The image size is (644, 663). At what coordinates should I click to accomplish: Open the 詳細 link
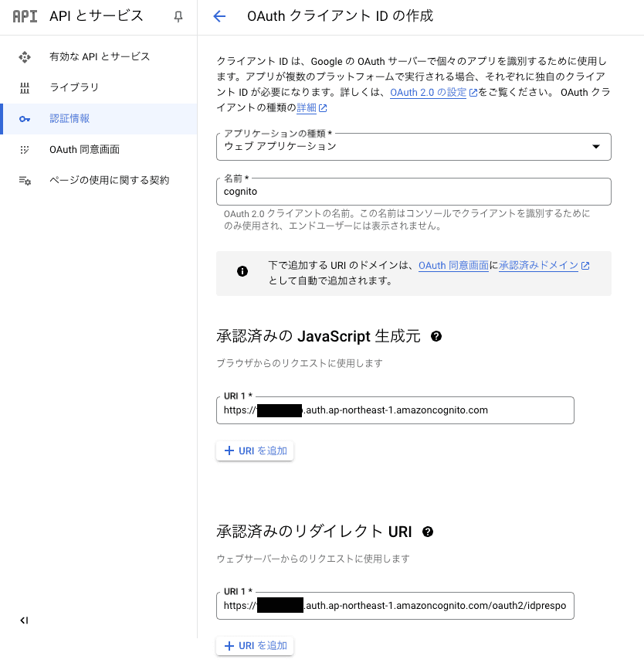tap(307, 108)
